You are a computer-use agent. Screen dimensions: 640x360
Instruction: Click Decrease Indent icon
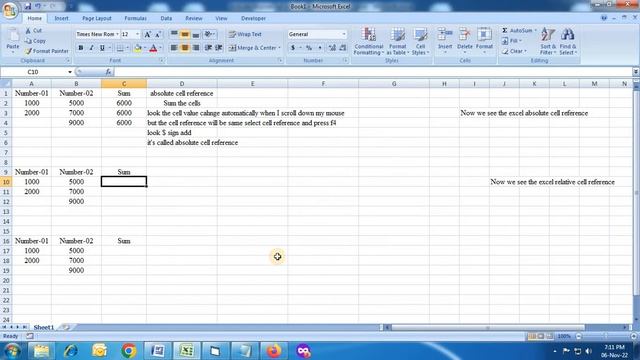208,48
